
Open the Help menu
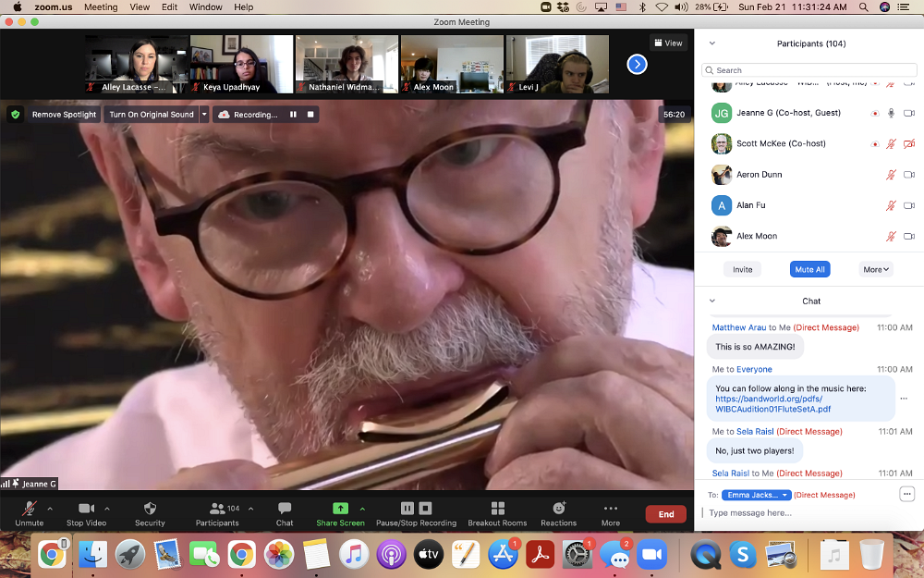click(x=243, y=7)
